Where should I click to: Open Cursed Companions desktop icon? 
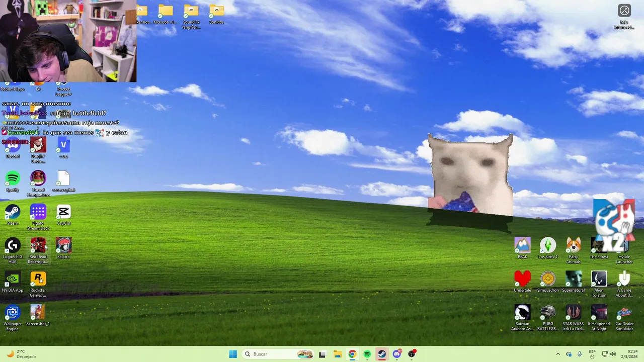(38, 184)
